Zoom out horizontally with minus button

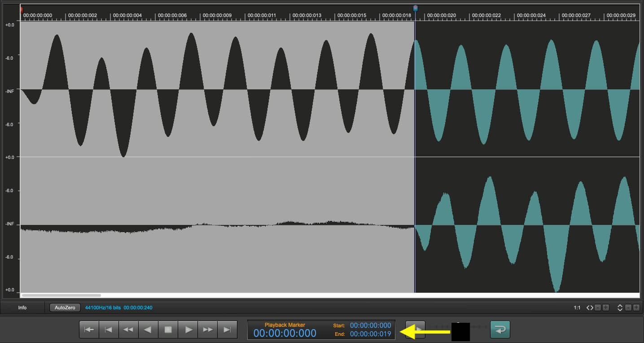[598, 308]
